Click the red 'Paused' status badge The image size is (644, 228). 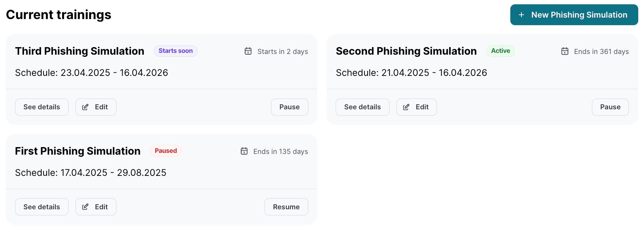pyautogui.click(x=166, y=151)
